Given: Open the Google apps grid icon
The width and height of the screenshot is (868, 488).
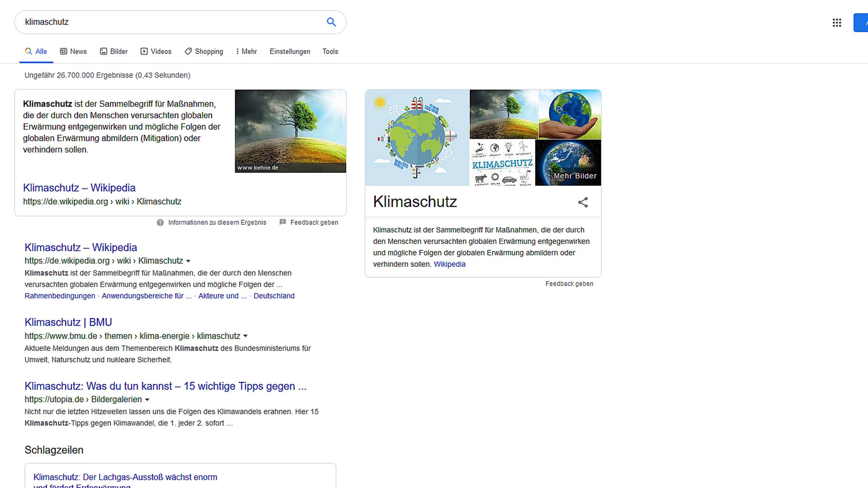Looking at the screenshot, I should pos(837,23).
